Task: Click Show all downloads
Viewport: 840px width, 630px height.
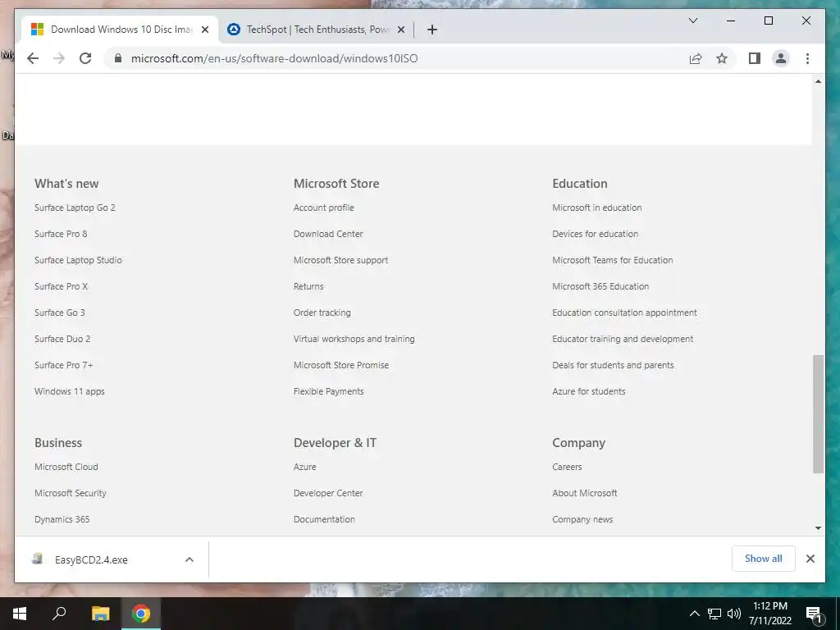Action: [764, 558]
